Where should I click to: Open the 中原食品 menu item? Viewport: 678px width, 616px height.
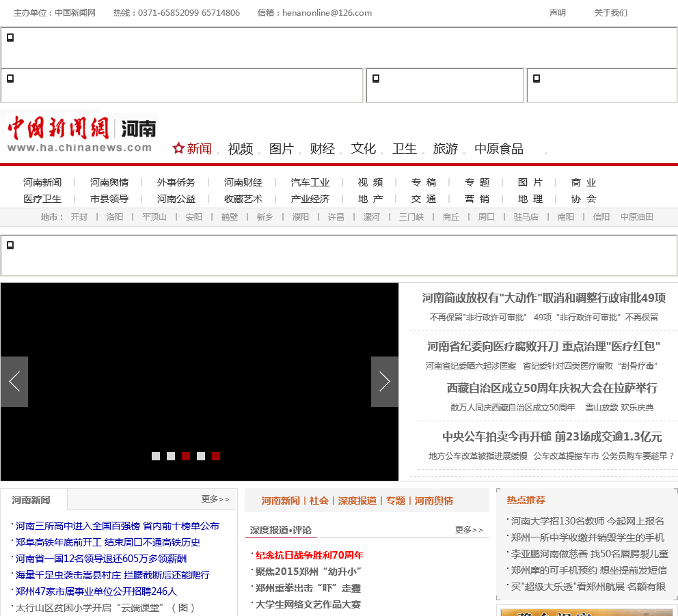pos(499,149)
